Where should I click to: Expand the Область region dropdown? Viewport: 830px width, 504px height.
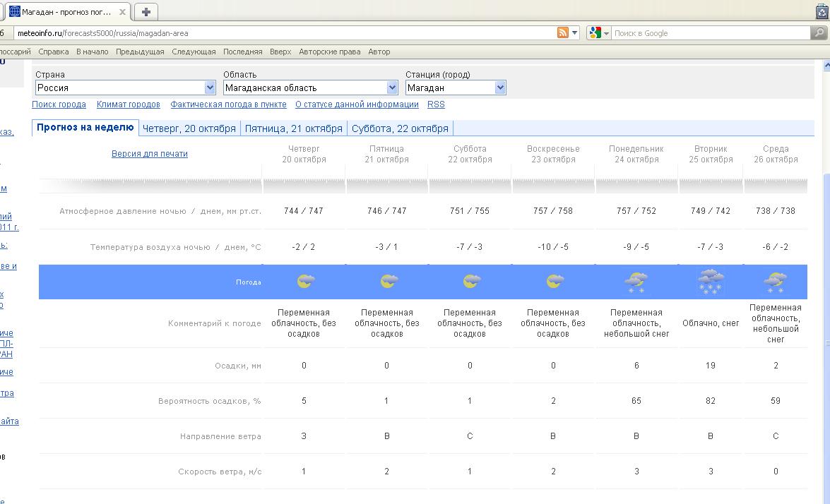pyautogui.click(x=392, y=88)
